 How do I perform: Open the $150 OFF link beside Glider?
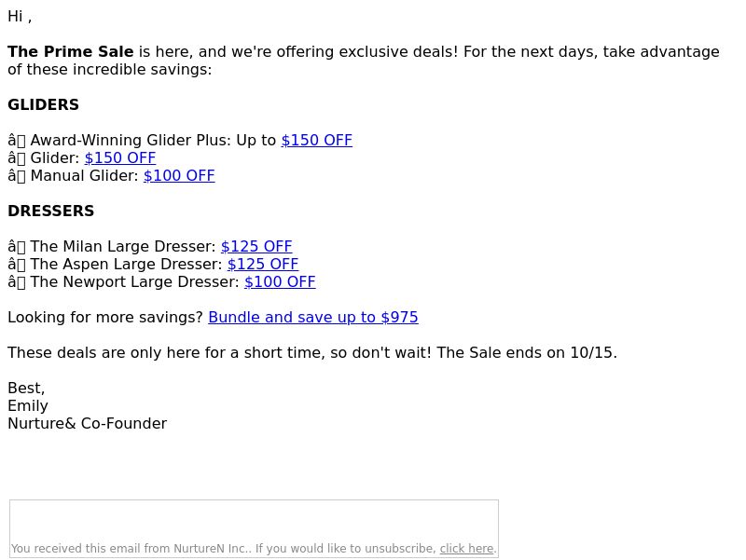[x=120, y=157]
